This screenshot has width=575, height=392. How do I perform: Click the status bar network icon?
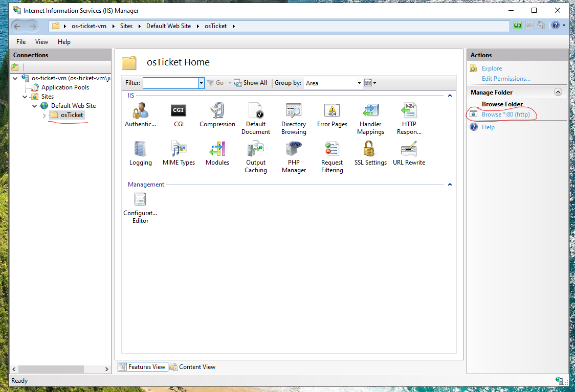[x=559, y=380]
